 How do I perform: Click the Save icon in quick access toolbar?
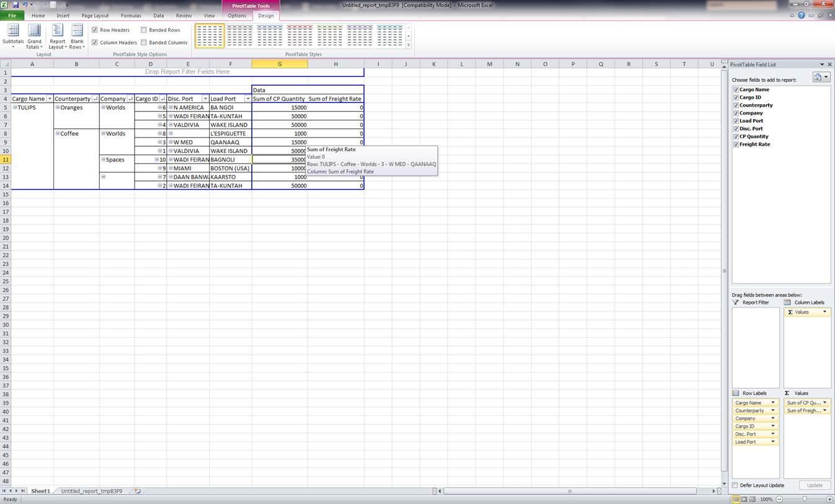pos(16,5)
